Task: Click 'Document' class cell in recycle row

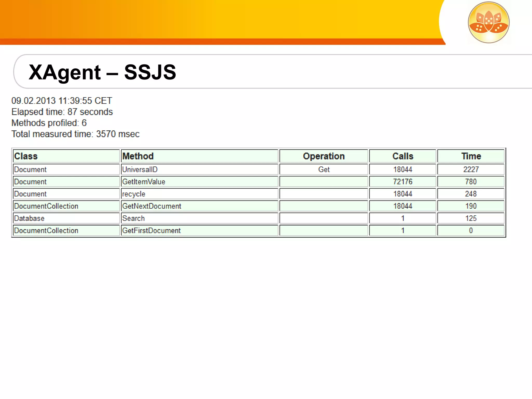Action: click(x=66, y=194)
